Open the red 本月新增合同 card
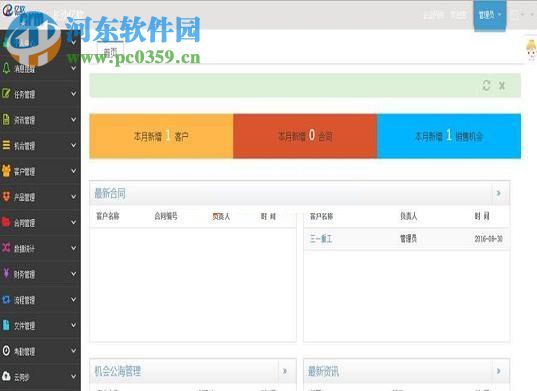The image size is (537, 391). pos(305,136)
